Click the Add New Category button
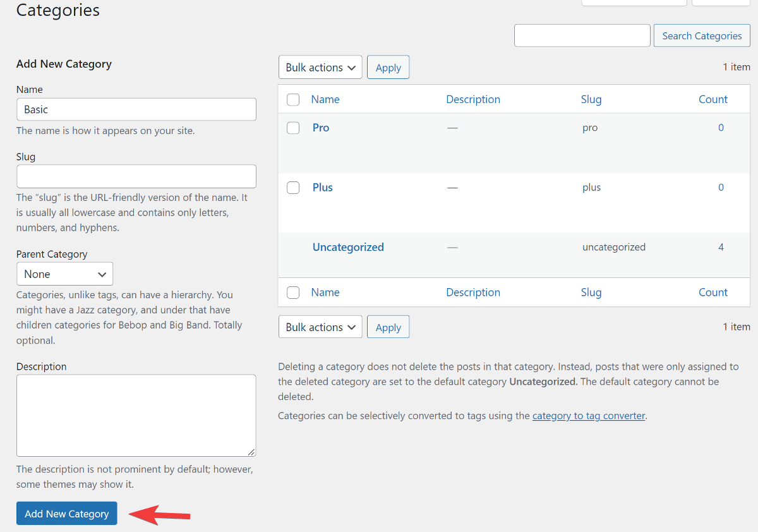This screenshot has width=758, height=532. (x=67, y=514)
